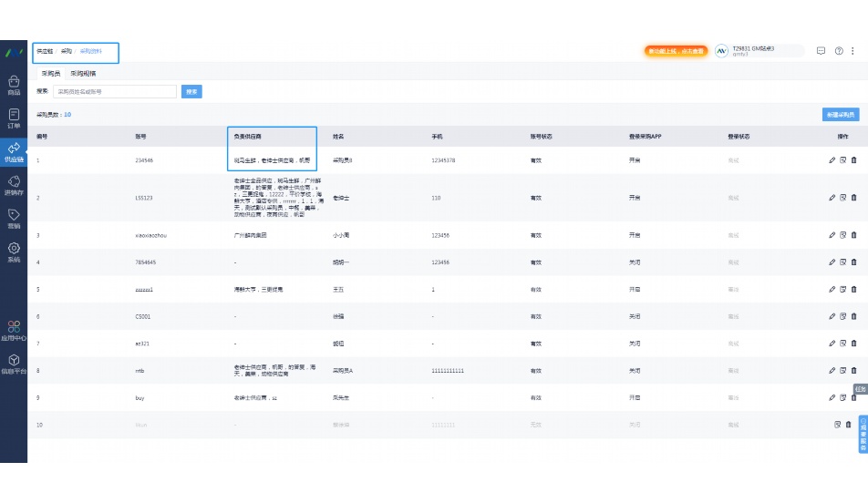Click 采购 in the breadcrumb
The width and height of the screenshot is (868, 503).
(67, 51)
